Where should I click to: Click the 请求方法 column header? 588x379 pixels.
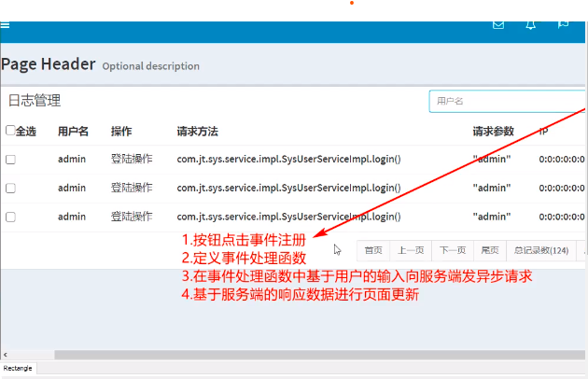pos(197,132)
